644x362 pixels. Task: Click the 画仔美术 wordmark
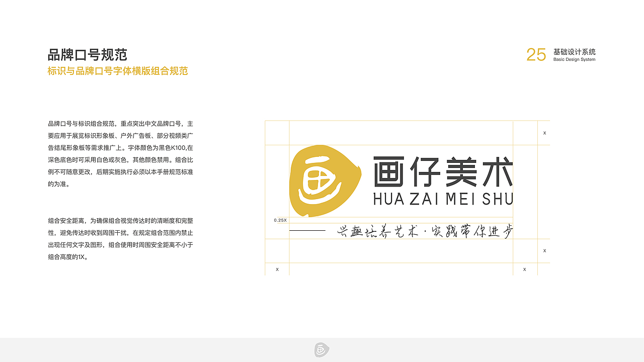pyautogui.click(x=443, y=171)
